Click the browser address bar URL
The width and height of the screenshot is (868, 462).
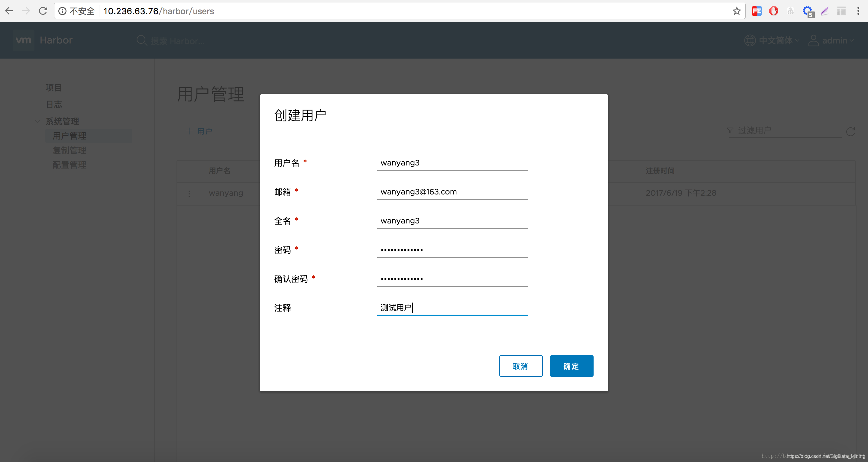point(158,11)
